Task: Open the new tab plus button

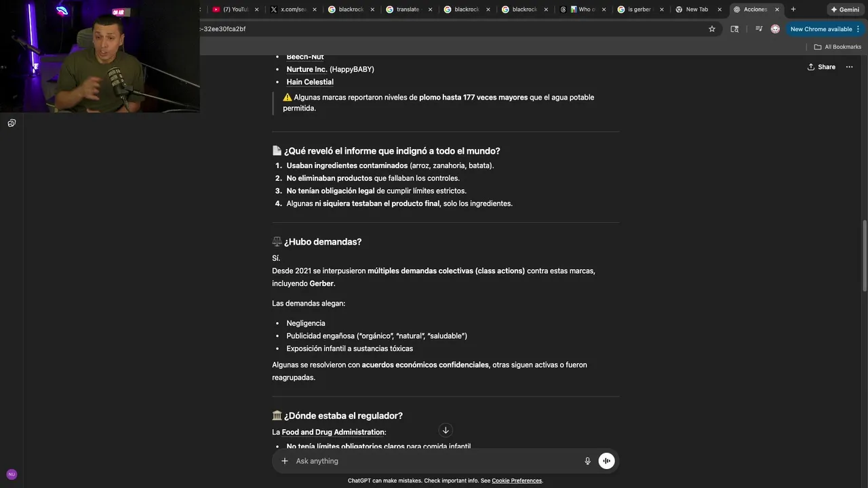Action: 793,9
